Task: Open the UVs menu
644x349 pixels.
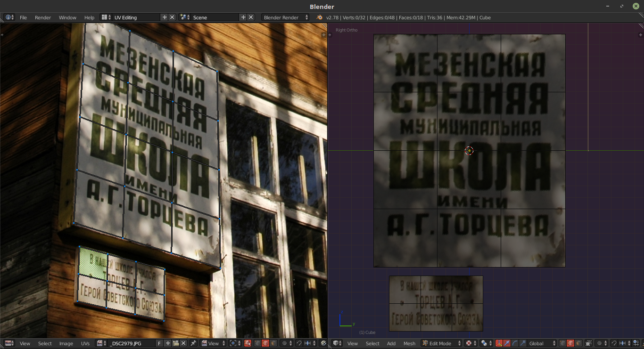Action: click(85, 343)
